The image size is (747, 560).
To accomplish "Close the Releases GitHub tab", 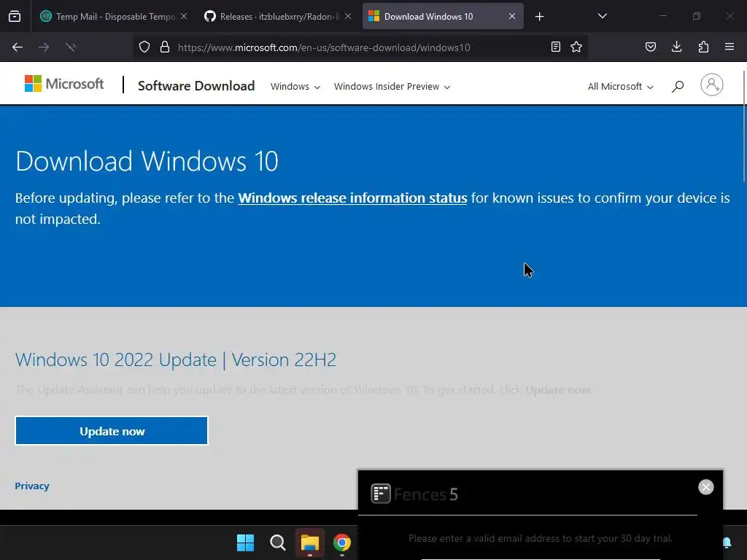I will [348, 16].
